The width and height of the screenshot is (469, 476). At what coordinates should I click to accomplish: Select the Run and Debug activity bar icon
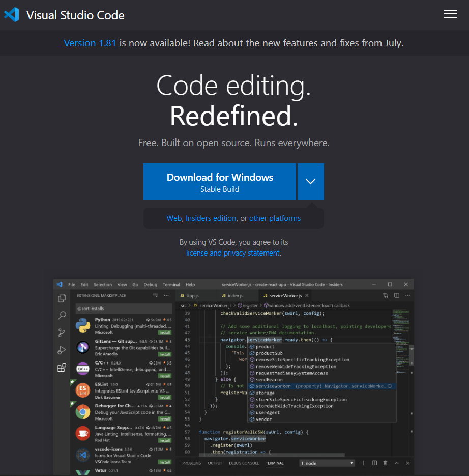[x=62, y=350]
